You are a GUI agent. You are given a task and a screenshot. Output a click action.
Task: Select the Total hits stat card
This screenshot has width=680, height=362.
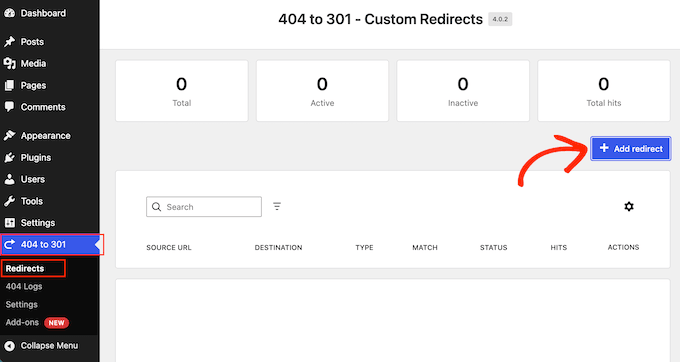point(604,91)
